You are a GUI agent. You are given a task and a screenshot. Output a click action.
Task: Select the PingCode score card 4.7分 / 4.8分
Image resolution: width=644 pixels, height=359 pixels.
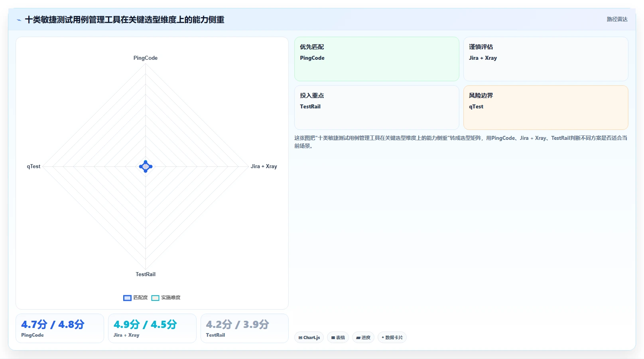coord(60,328)
